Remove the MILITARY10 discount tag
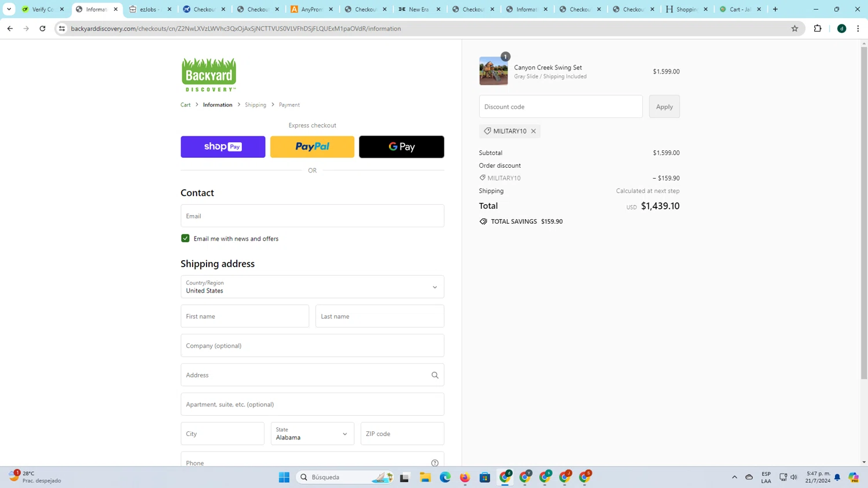 click(534, 131)
